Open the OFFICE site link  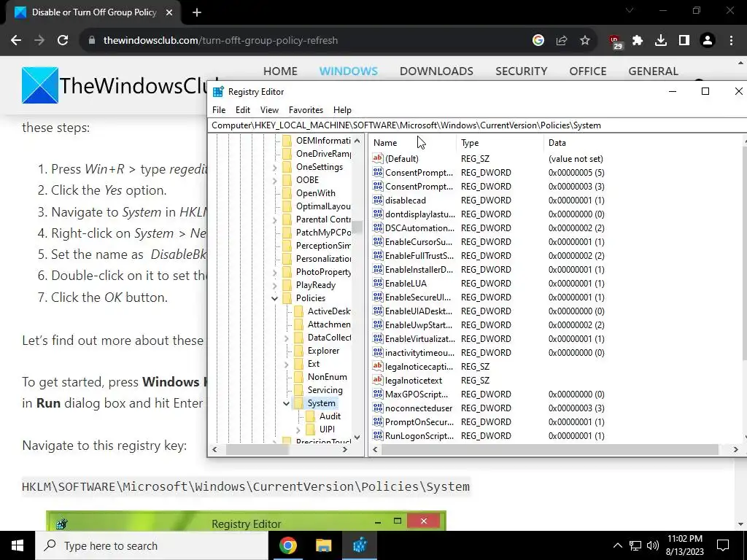pyautogui.click(x=588, y=71)
